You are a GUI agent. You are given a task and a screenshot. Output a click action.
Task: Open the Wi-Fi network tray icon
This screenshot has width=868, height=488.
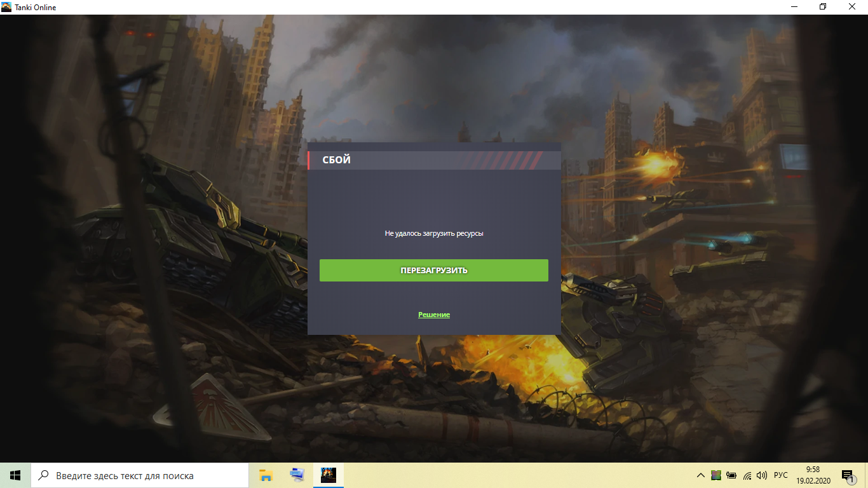coord(747,475)
